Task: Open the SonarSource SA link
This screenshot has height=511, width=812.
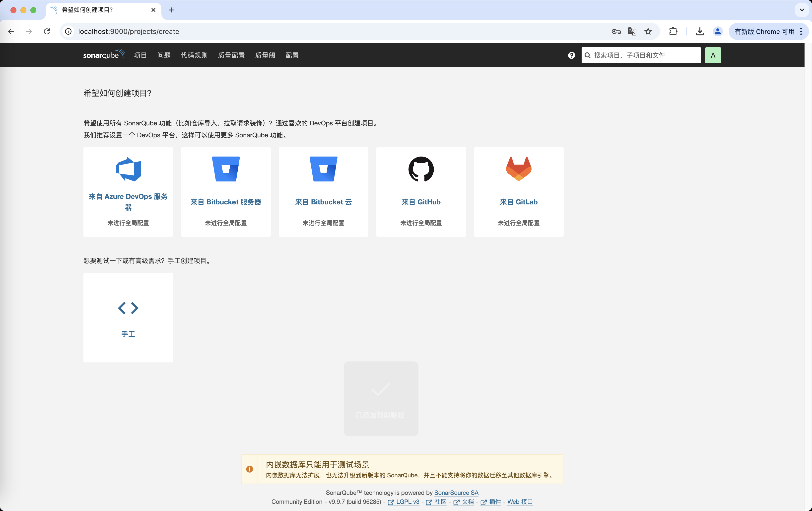Action: [456, 493]
